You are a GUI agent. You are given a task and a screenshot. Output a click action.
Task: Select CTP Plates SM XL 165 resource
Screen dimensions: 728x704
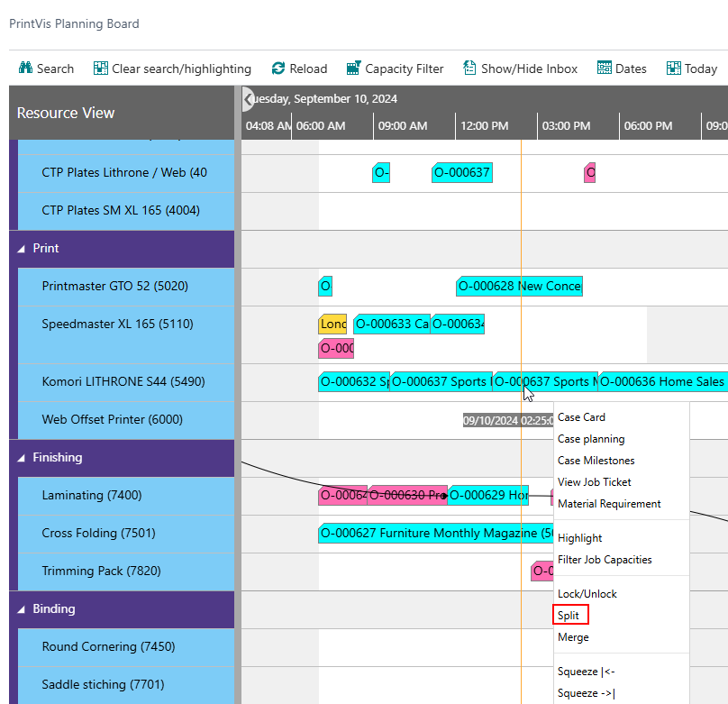tap(126, 211)
